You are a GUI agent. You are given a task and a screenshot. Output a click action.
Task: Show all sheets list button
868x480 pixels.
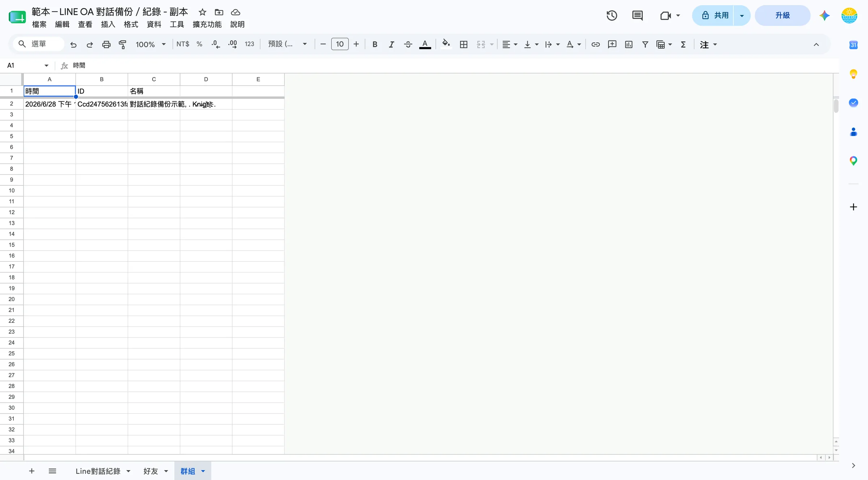(52, 471)
